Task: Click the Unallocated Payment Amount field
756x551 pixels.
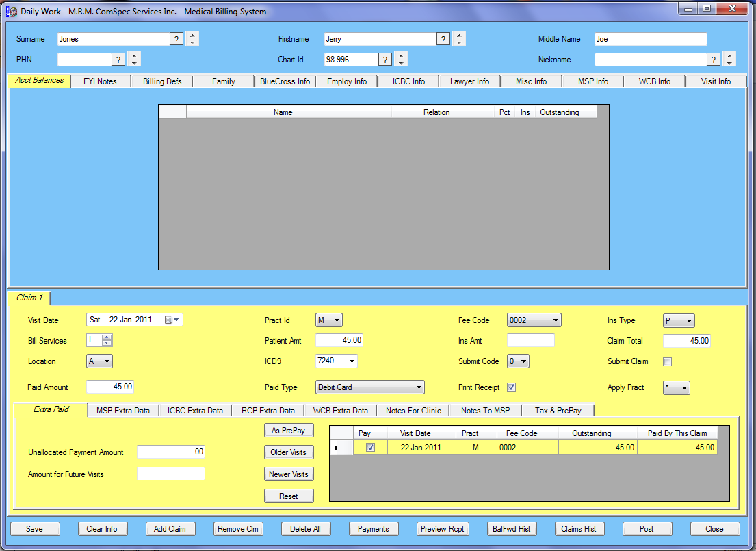Action: pos(170,452)
